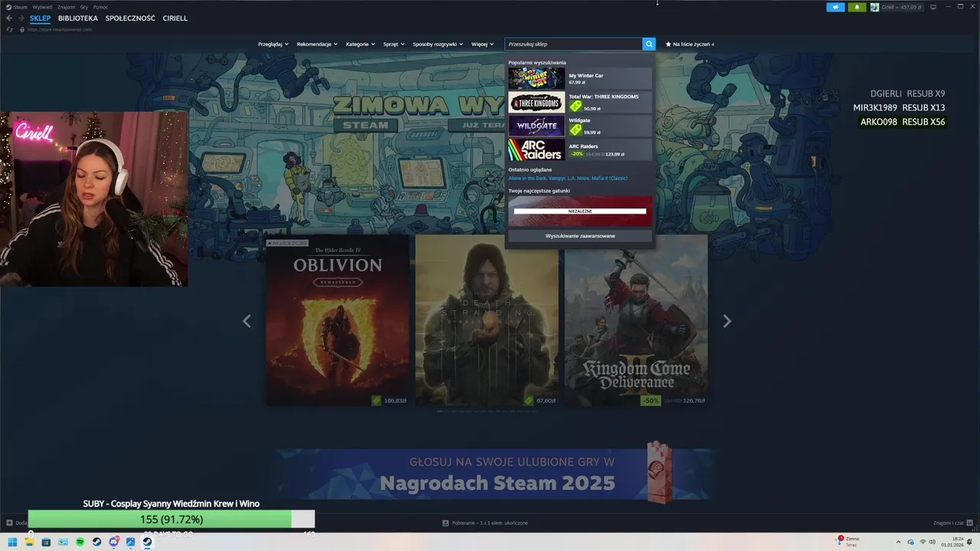980x551 pixels.
Task: Open the blue megaphone announcements button
Action: [x=835, y=7]
